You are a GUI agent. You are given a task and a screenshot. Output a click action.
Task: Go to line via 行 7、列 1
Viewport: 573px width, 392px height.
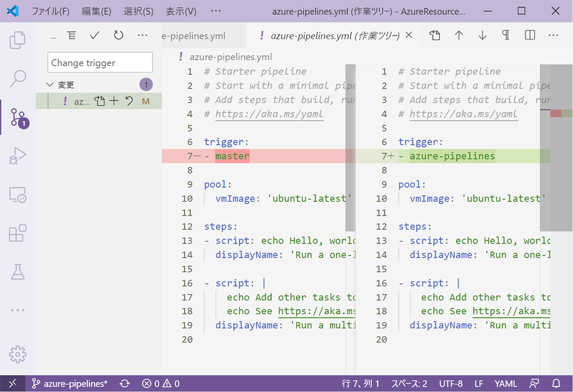click(360, 383)
